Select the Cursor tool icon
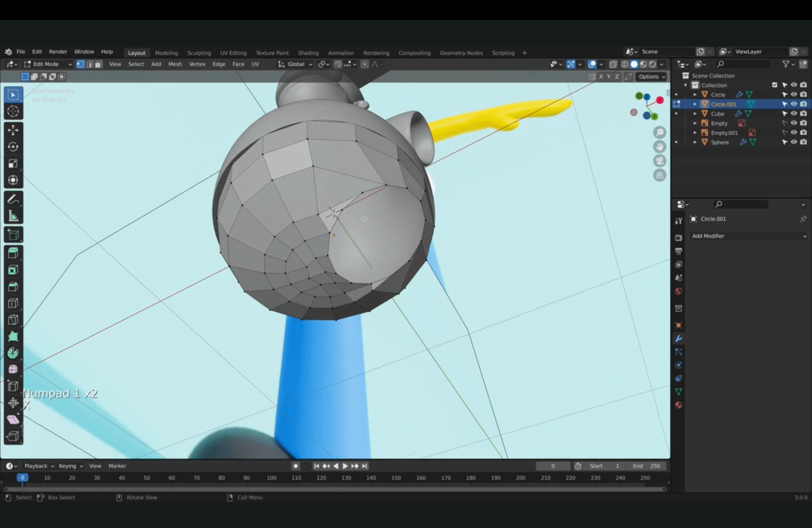812x528 pixels. (13, 111)
